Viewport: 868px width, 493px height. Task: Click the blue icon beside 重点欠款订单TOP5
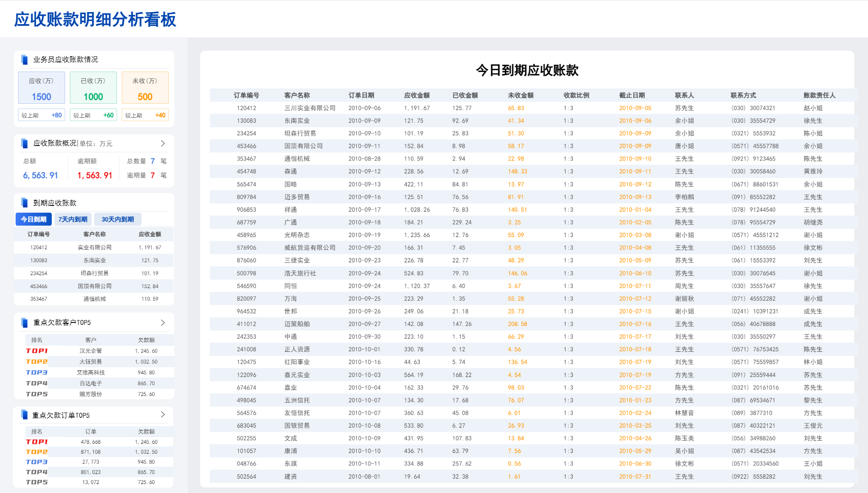[x=25, y=415]
